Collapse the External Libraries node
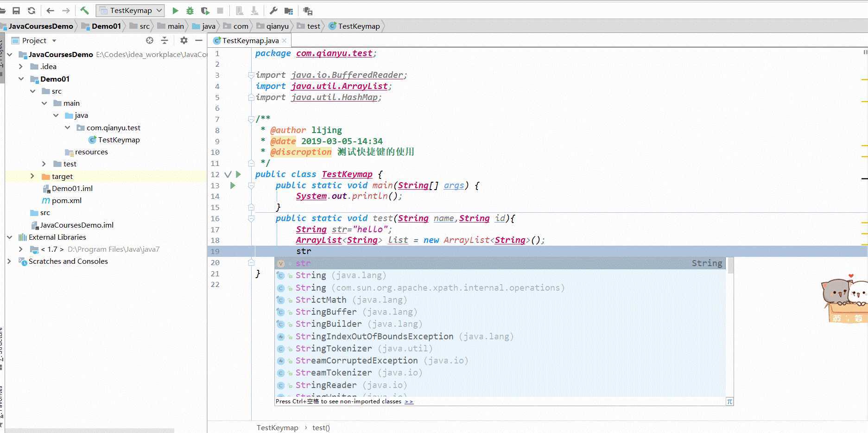 click(10, 237)
